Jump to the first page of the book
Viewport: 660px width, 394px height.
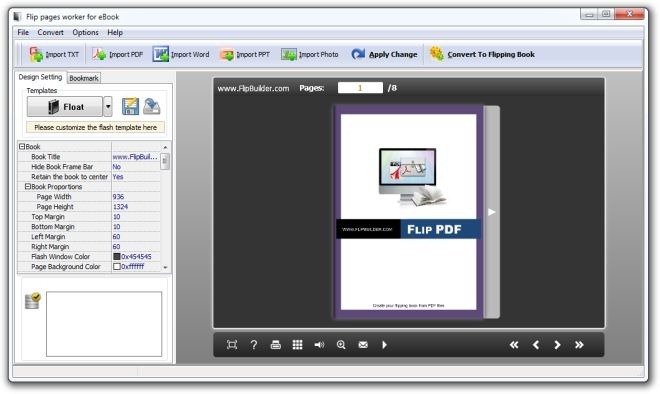[514, 345]
